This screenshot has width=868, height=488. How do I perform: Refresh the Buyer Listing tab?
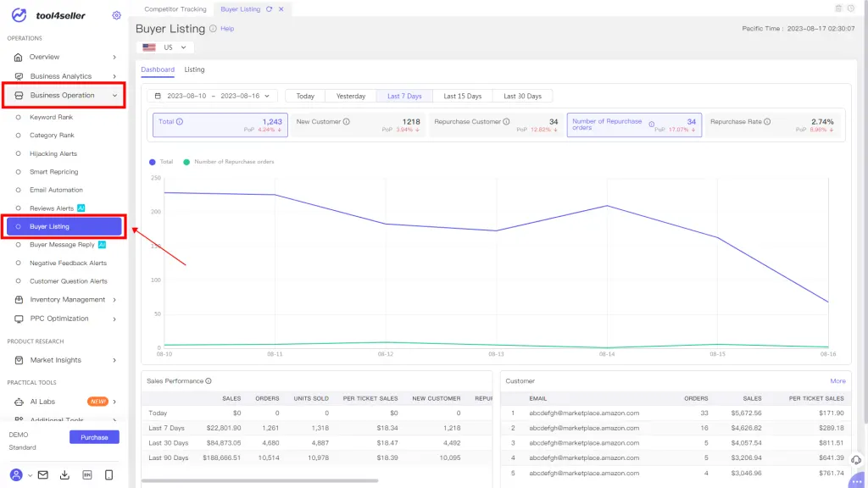[270, 8]
